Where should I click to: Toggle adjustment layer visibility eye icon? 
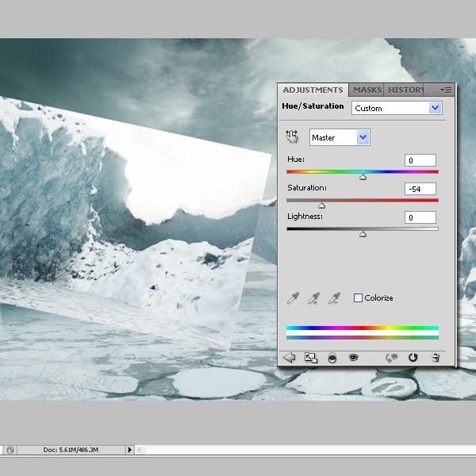click(x=353, y=358)
